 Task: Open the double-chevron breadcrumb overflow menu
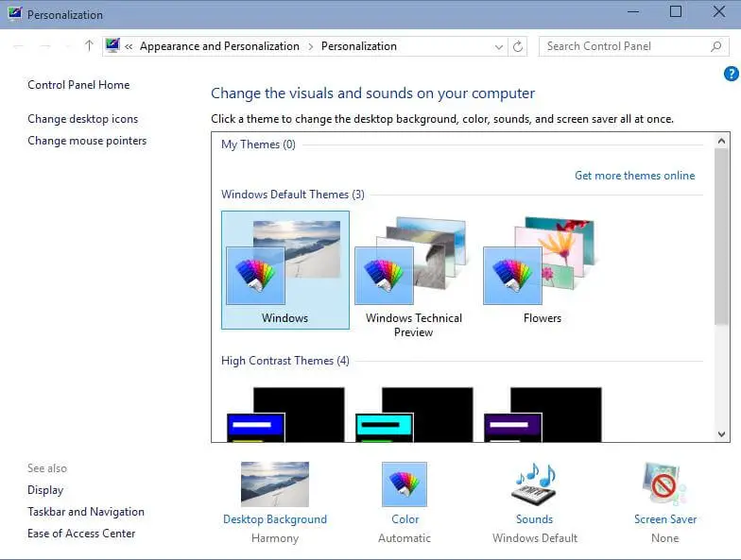[129, 46]
